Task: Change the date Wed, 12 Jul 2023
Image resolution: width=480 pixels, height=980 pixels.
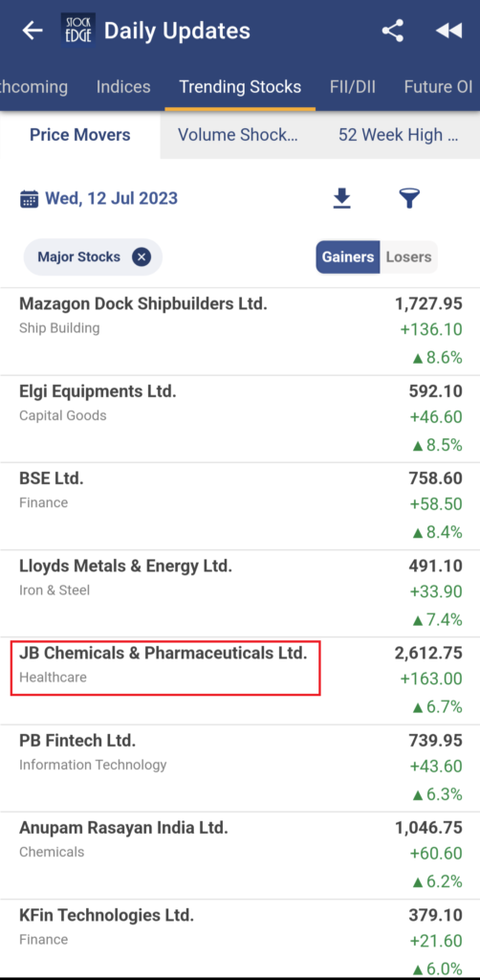Action: (x=111, y=199)
